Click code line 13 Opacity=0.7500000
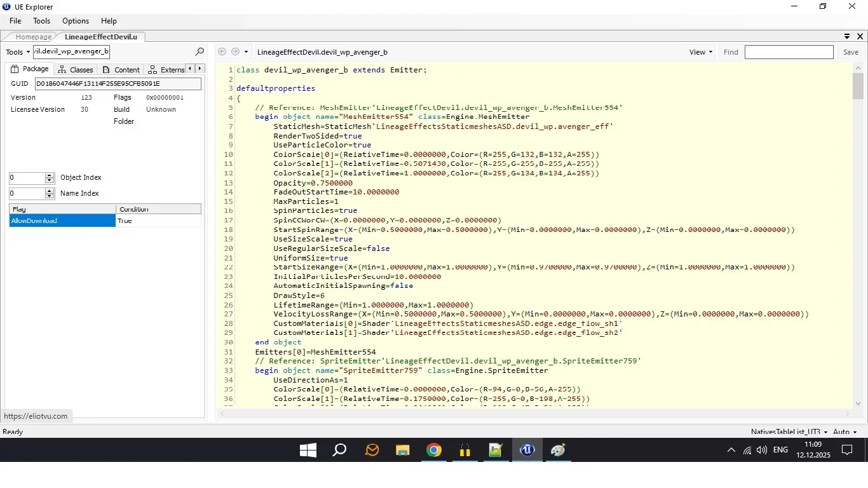This screenshot has width=868, height=488. click(313, 182)
